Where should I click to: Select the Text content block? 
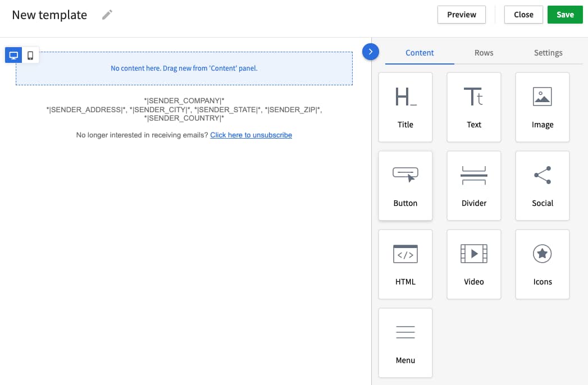click(474, 107)
